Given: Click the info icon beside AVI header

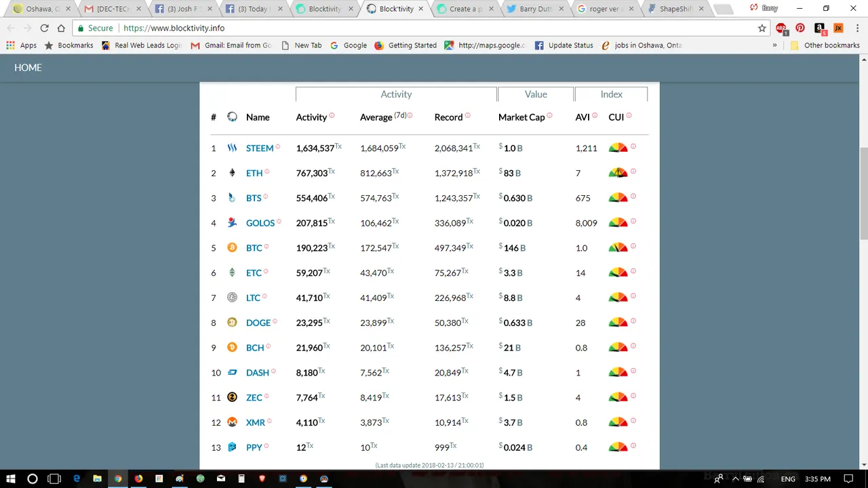Looking at the screenshot, I should [x=595, y=115].
